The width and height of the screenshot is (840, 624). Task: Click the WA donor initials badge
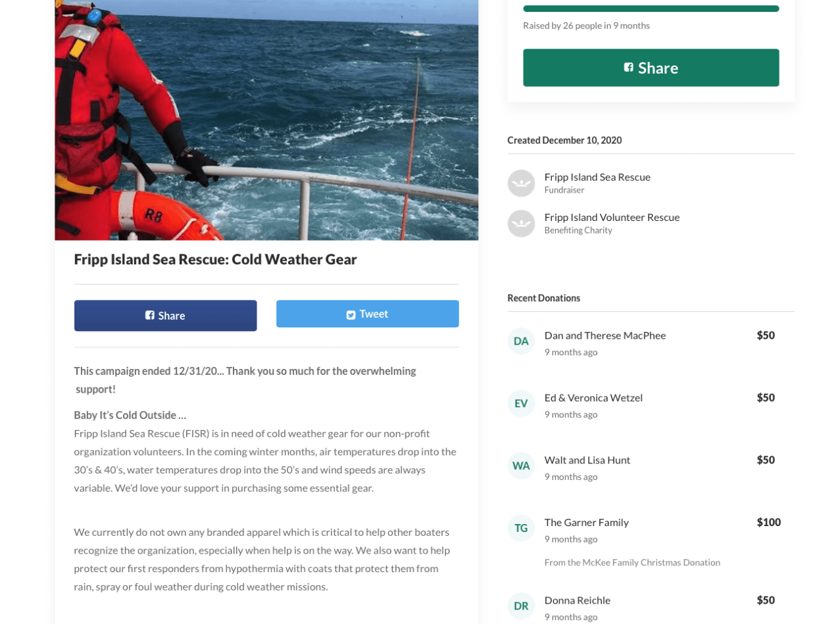(521, 466)
